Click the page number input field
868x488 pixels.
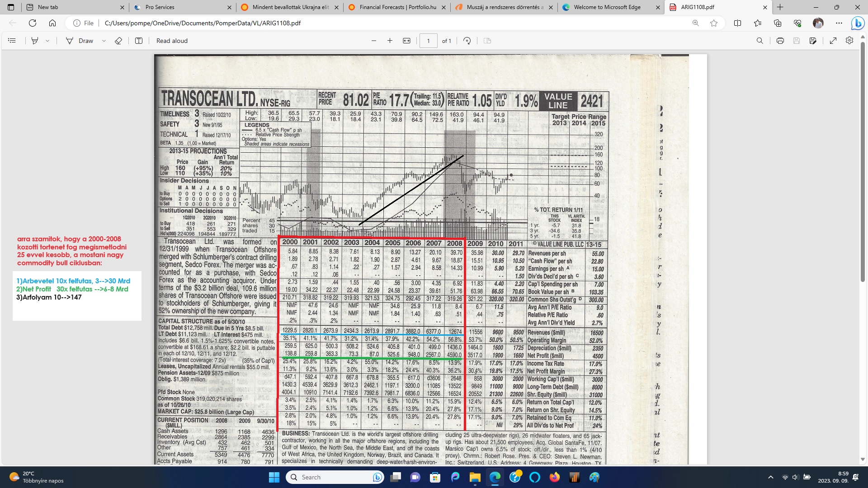[x=428, y=41]
